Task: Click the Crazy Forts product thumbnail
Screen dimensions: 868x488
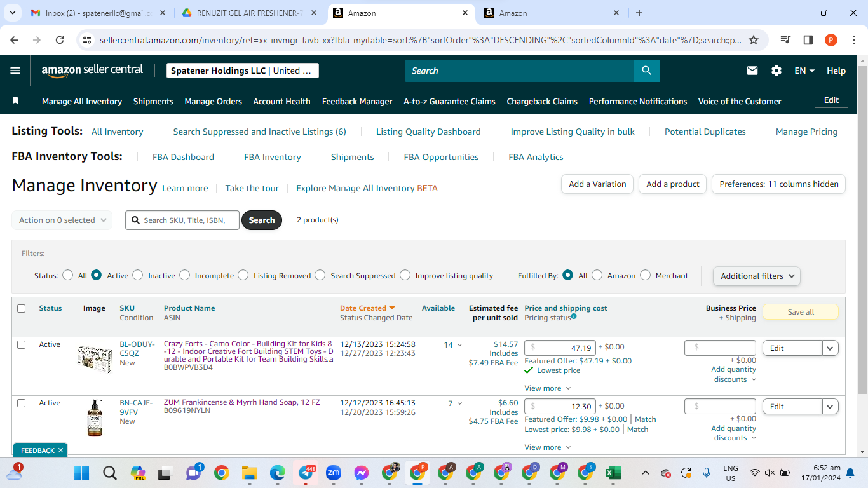Action: [x=95, y=359]
